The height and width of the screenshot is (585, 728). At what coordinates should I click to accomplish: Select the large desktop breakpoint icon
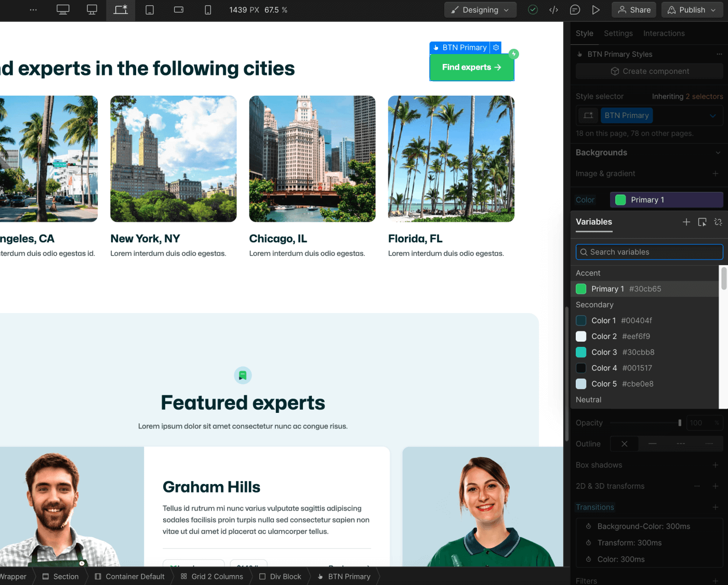point(63,10)
